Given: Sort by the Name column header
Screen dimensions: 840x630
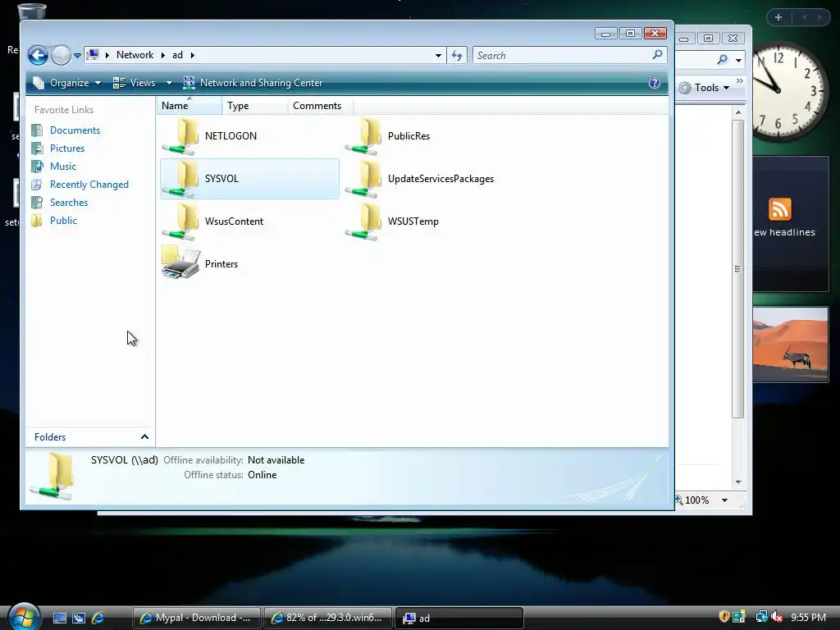Looking at the screenshot, I should point(189,106).
